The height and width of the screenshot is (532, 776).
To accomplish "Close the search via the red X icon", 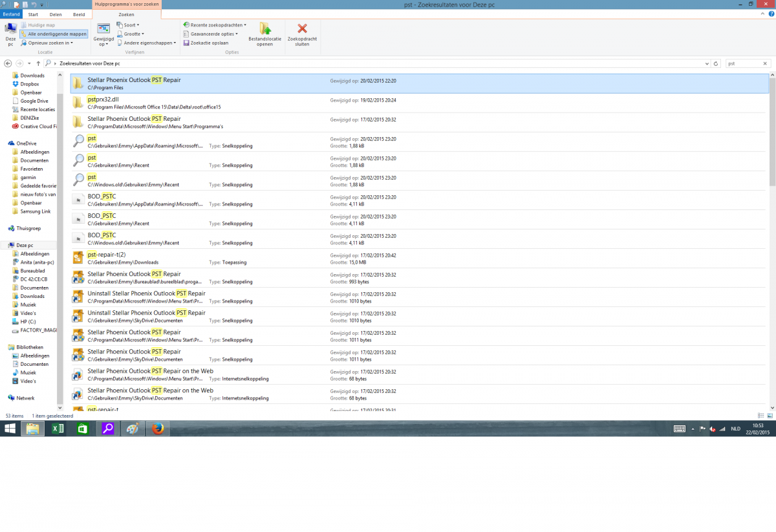I will (302, 28).
